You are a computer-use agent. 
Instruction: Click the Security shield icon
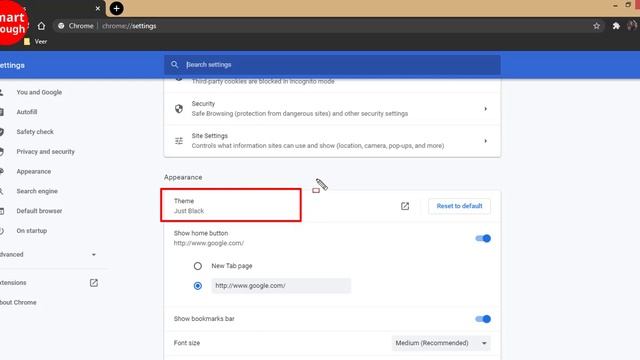pyautogui.click(x=179, y=109)
